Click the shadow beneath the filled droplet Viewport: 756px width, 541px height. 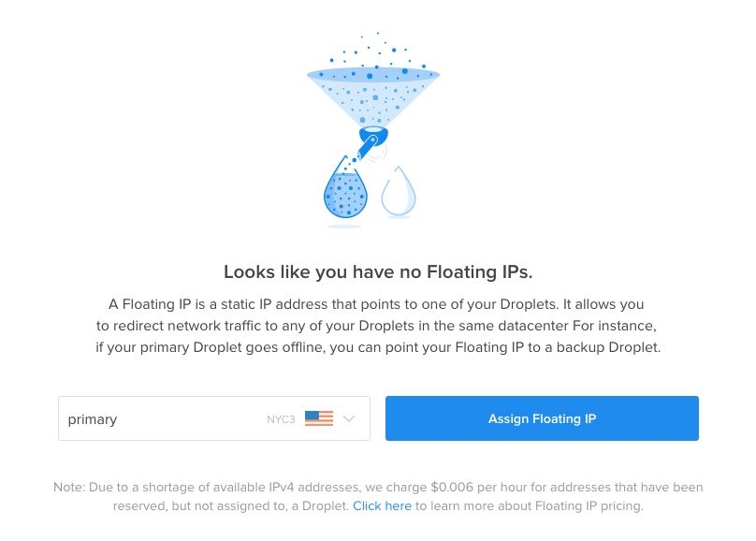(344, 225)
